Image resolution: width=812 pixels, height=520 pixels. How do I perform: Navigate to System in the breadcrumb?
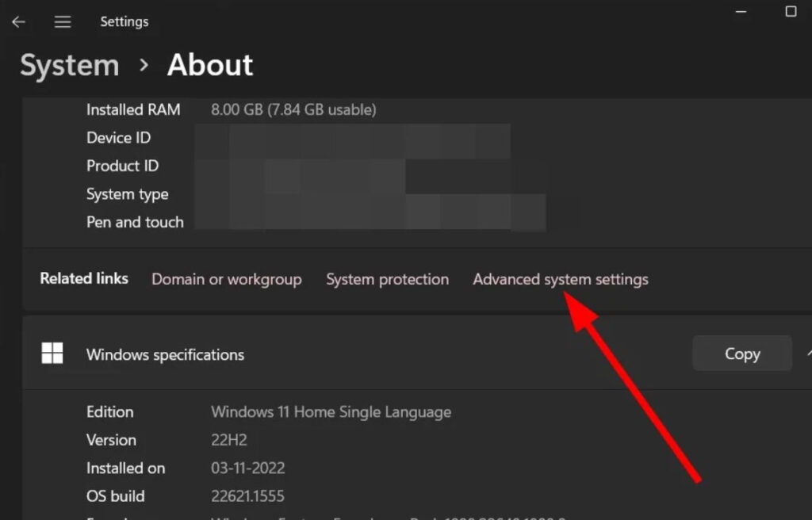pos(70,66)
